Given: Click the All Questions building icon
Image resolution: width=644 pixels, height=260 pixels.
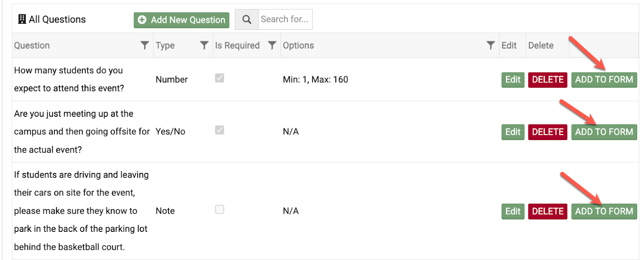Looking at the screenshot, I should click(22, 19).
